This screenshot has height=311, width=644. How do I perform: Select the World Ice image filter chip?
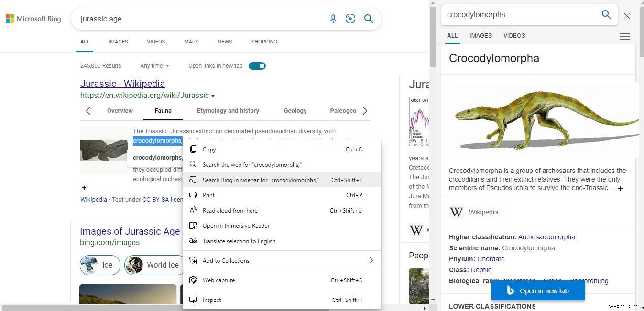point(154,265)
